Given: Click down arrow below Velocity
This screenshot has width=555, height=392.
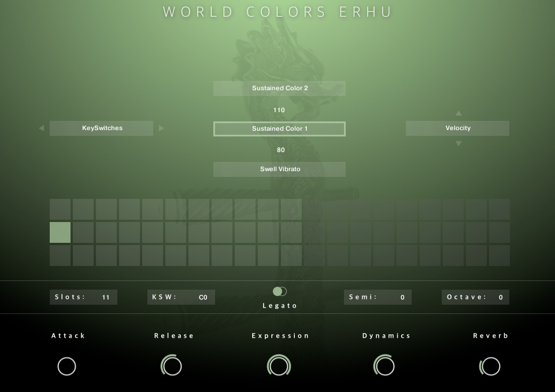Looking at the screenshot, I should tap(458, 143).
